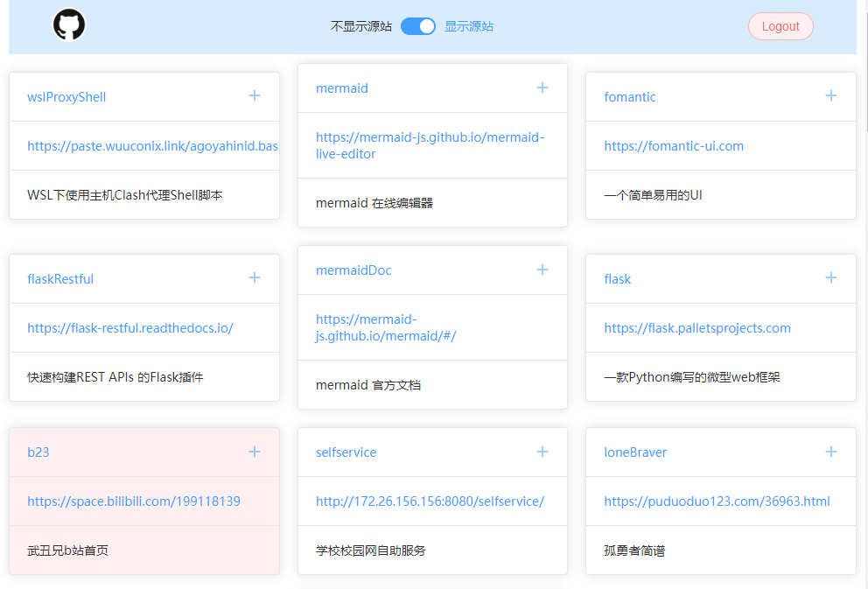Click plus icon on b23 card
Image resolution: width=868 pixels, height=589 pixels.
255,452
